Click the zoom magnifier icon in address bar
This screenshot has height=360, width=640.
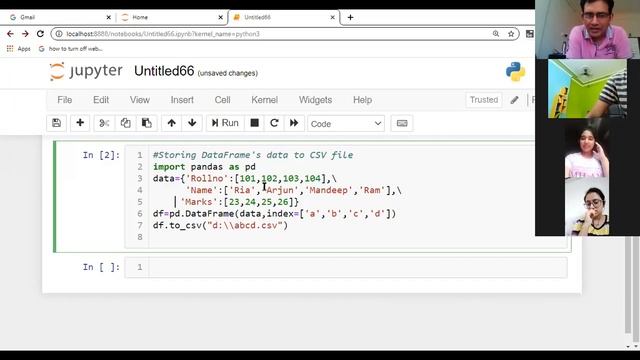click(x=496, y=34)
